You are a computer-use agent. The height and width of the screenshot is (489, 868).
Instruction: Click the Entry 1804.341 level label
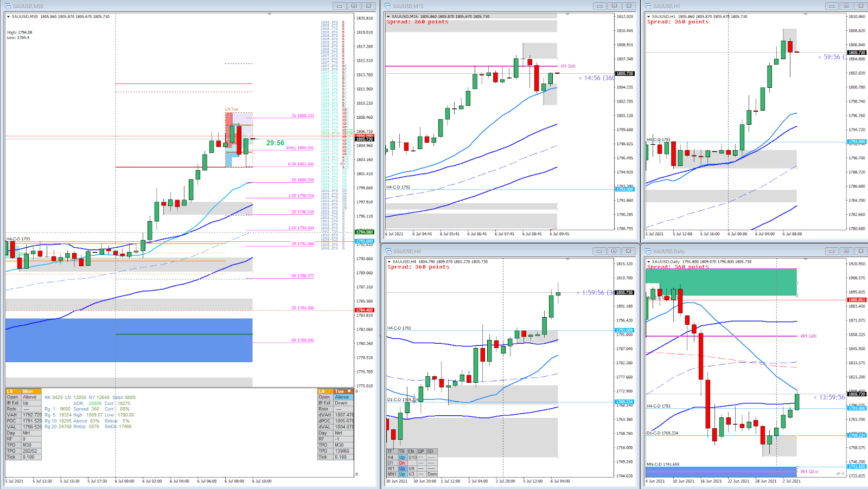tap(300, 147)
